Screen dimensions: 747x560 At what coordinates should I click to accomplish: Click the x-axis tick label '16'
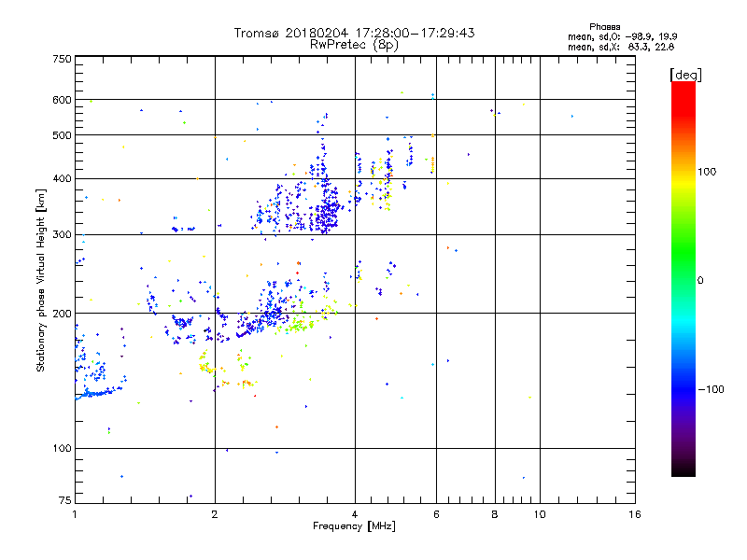click(635, 514)
